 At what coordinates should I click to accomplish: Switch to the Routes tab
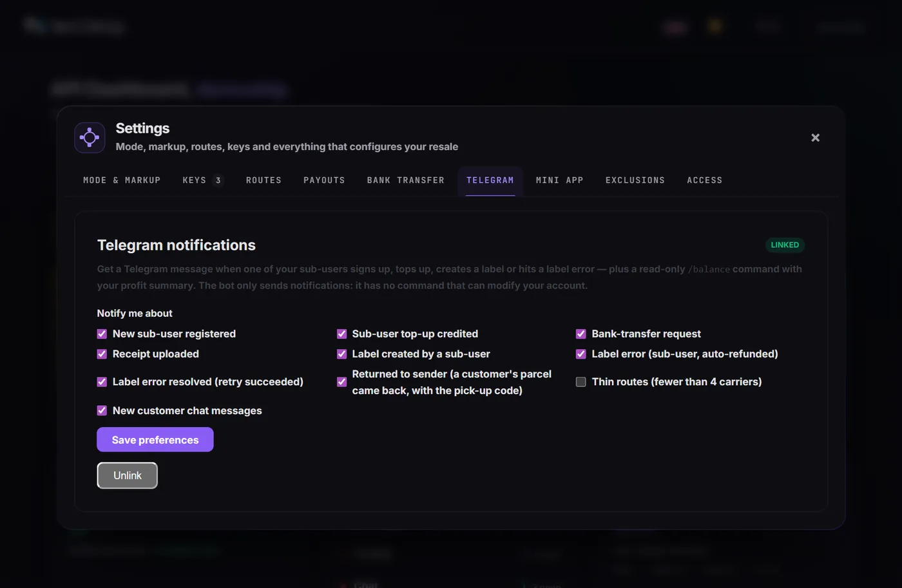click(x=264, y=180)
